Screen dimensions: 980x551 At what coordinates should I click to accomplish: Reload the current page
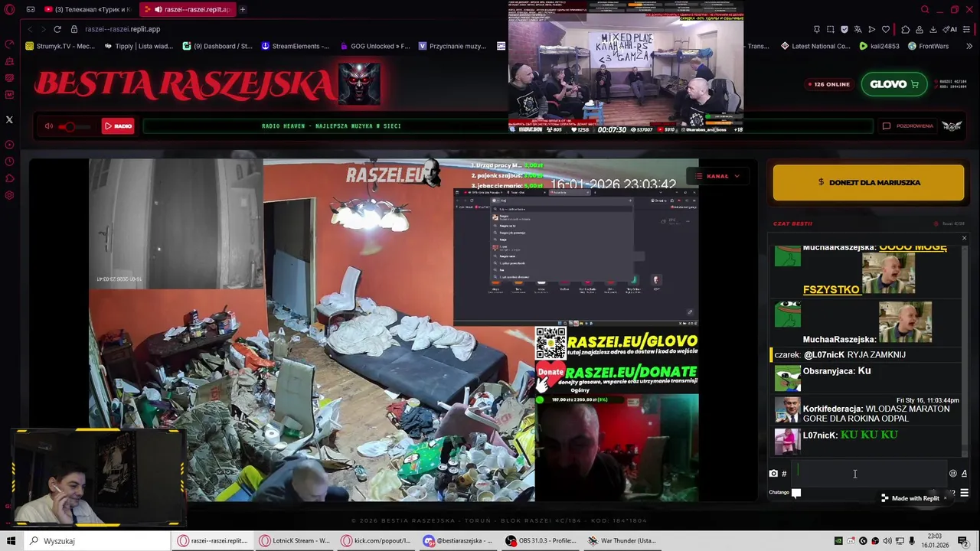coord(57,29)
